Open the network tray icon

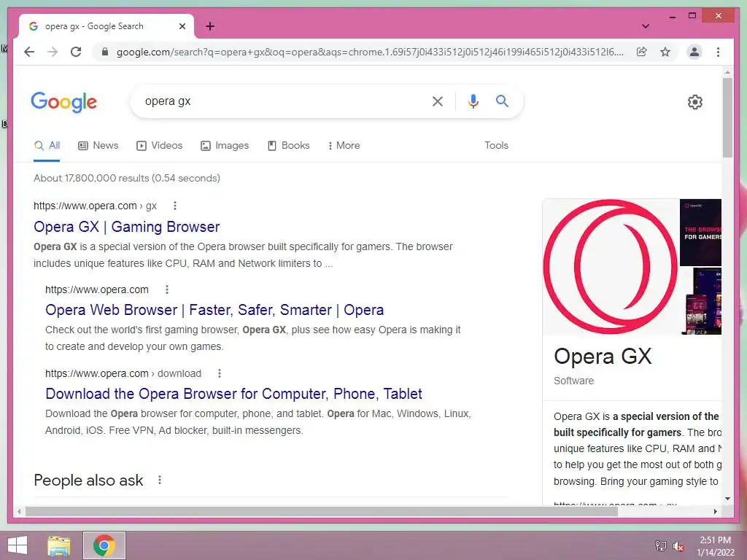coord(661,545)
